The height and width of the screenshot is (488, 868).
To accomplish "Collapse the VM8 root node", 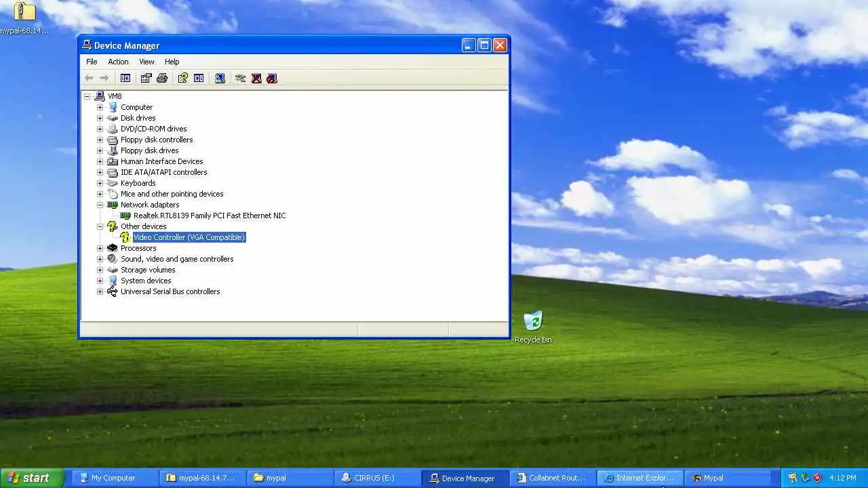I will pos(87,96).
